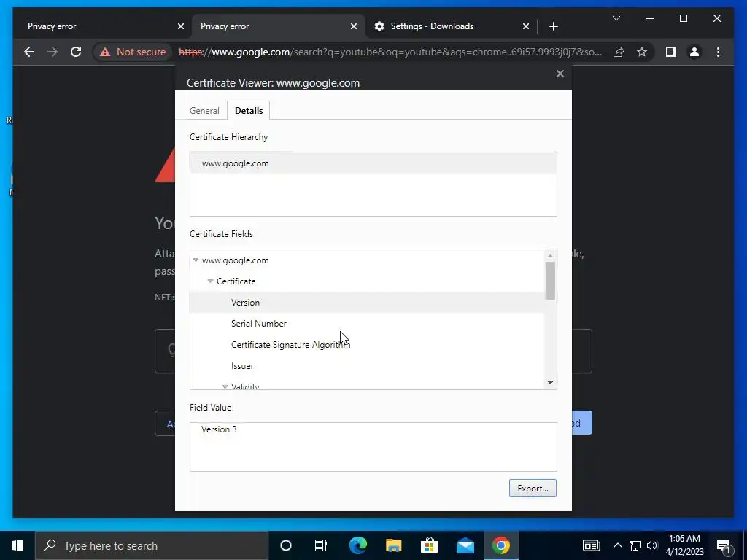The height and width of the screenshot is (560, 747).
Task: Click the Certificate Fields scrollbar down arrow
Action: tap(550, 383)
